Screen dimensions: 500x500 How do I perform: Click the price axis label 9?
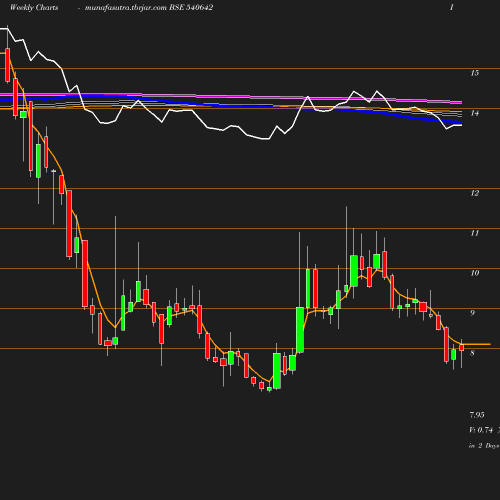[x=472, y=313]
